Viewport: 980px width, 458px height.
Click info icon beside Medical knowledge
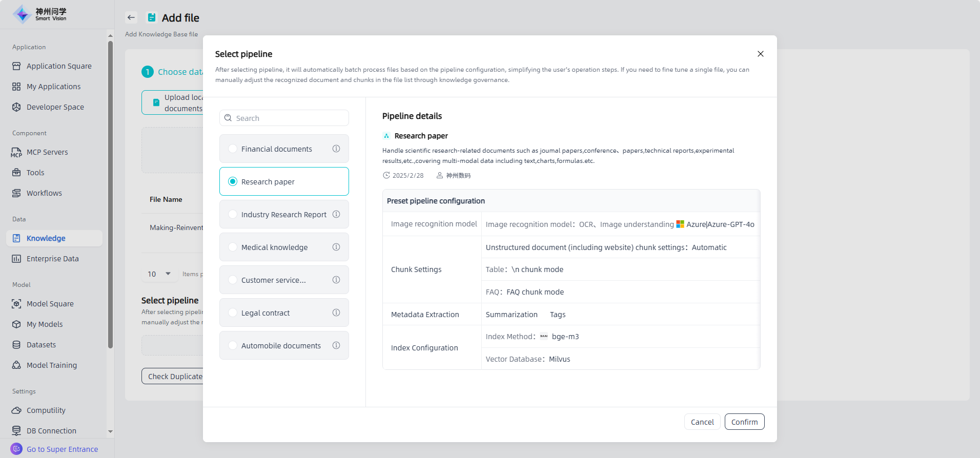point(336,247)
